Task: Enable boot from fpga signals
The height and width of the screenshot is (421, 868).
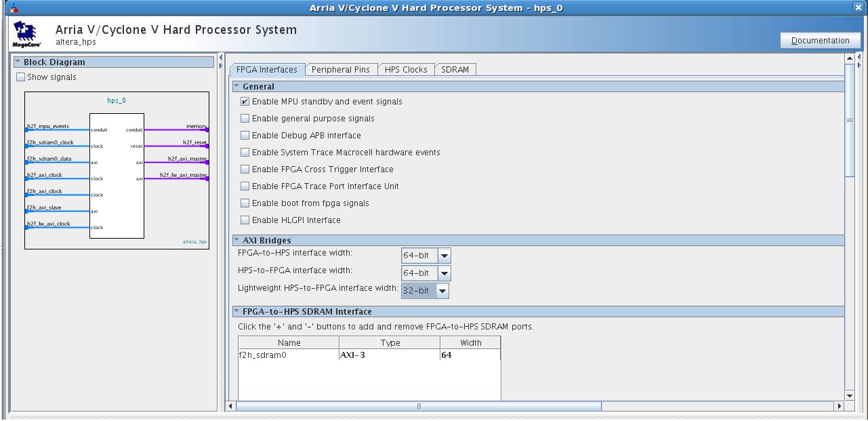Action: (x=245, y=203)
